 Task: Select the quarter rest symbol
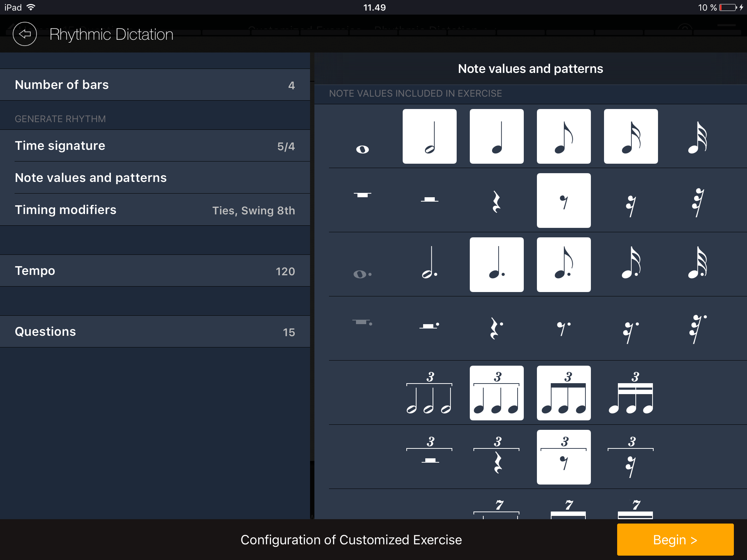coord(496,201)
